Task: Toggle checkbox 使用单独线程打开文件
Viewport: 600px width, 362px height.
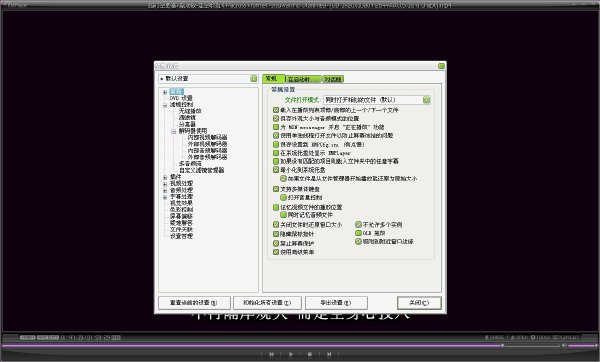Action: click(x=276, y=135)
